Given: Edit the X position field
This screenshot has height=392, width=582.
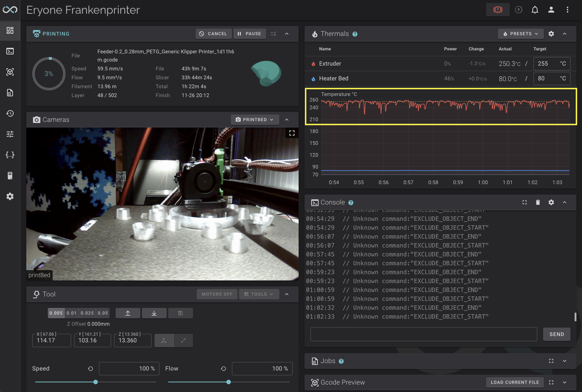Looking at the screenshot, I should [x=51, y=340].
